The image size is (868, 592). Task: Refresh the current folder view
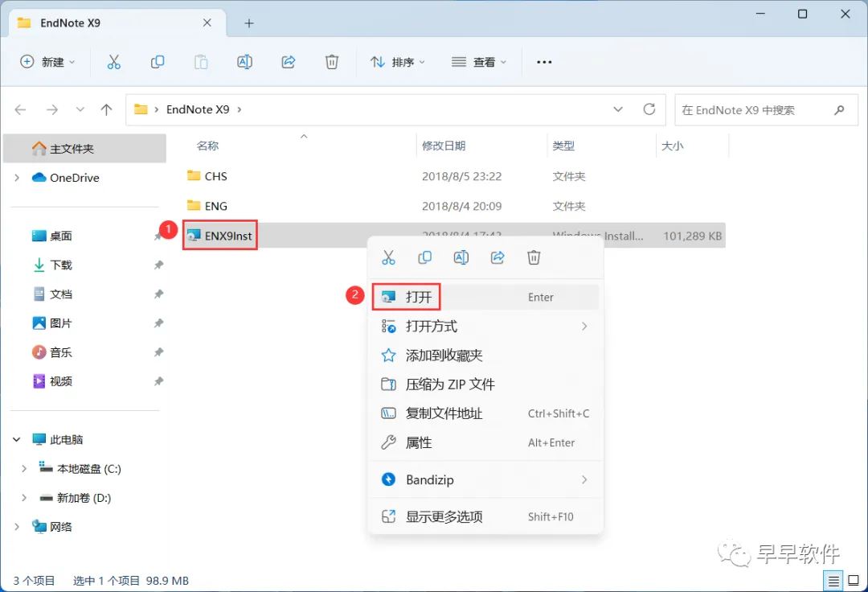pos(649,109)
